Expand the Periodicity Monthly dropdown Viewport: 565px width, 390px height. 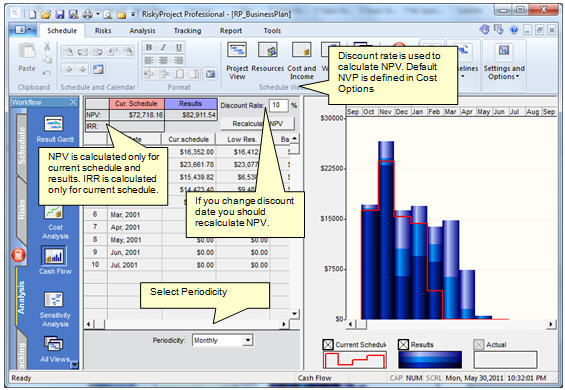(248, 340)
